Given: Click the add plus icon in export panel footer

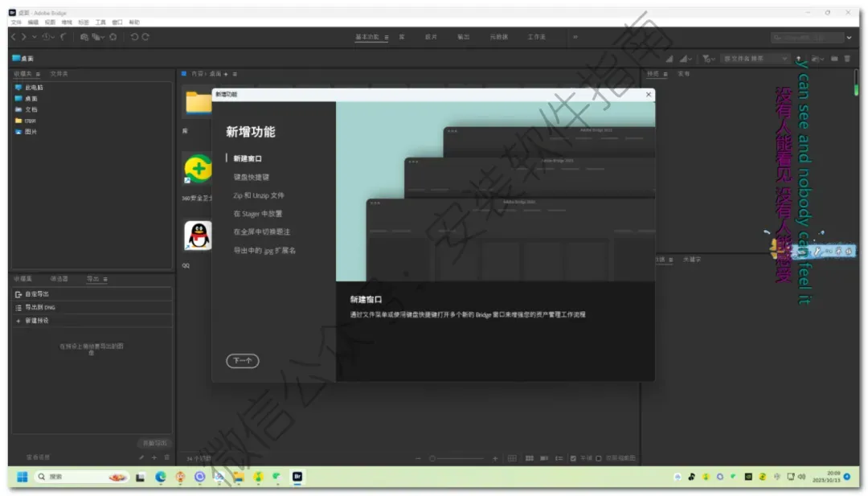Looking at the screenshot, I should 154,457.
